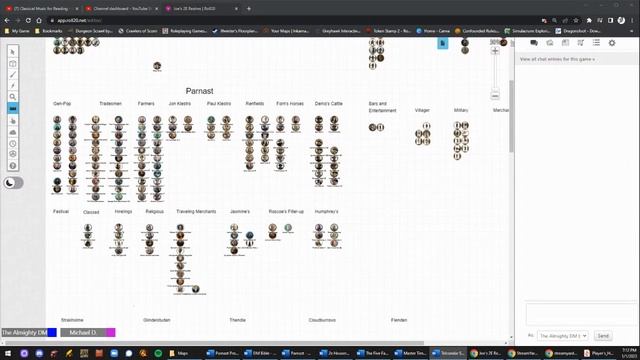Switch to Channel dashboard YouTube browser tab

(x=122, y=8)
